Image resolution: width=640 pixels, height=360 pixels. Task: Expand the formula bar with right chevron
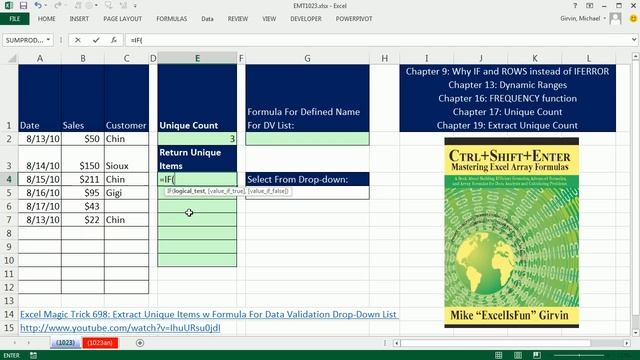(x=634, y=40)
